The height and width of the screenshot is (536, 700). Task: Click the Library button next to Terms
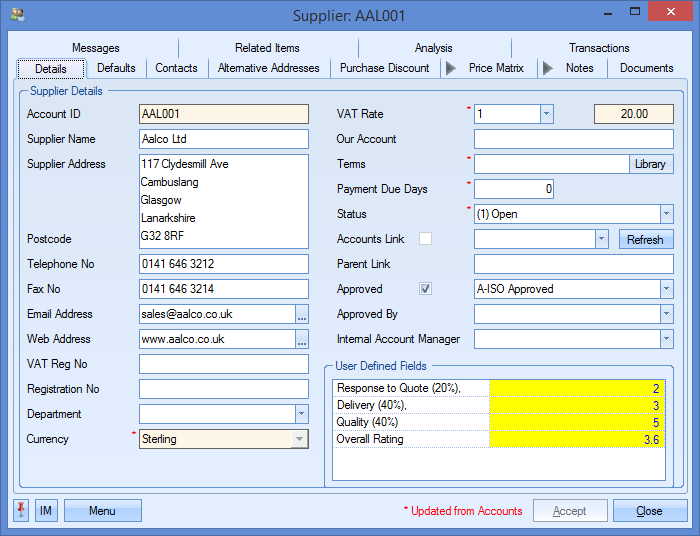(650, 164)
